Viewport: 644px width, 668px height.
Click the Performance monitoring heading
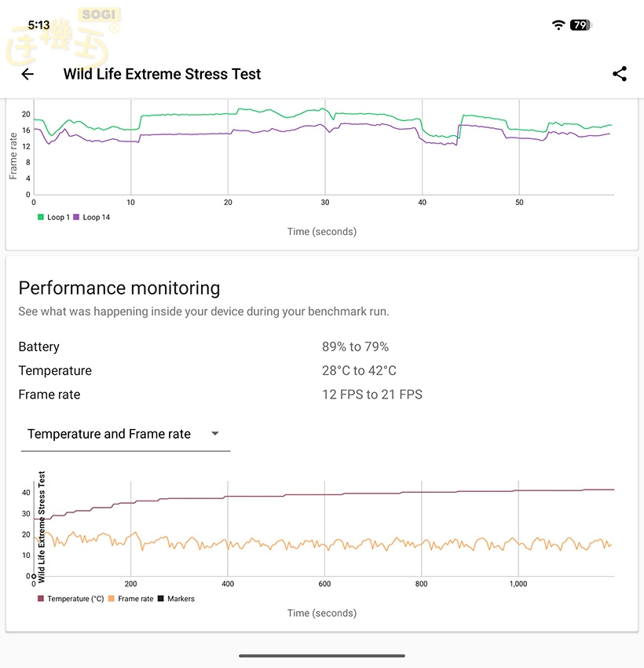point(119,288)
